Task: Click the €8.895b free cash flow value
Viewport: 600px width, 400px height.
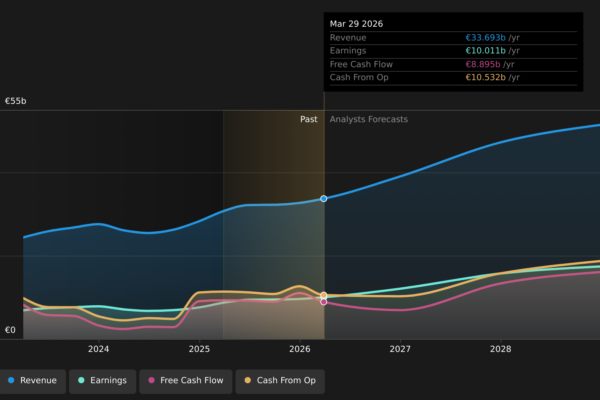Action: click(x=483, y=64)
